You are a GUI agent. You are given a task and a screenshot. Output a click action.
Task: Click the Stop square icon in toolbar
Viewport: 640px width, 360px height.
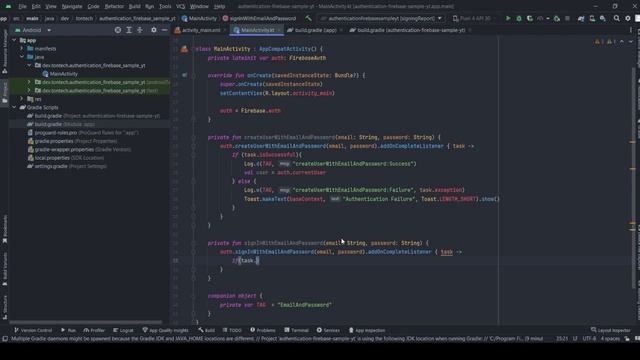[567, 18]
